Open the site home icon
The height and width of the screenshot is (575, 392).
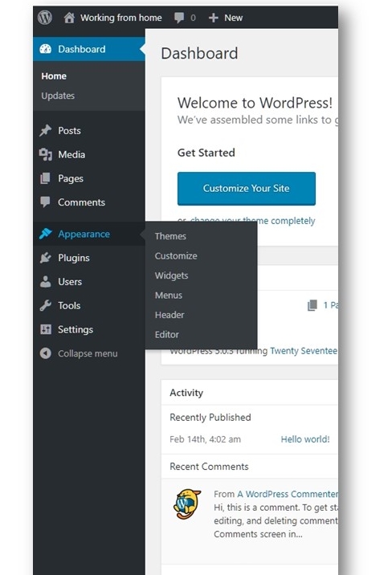[x=69, y=18]
